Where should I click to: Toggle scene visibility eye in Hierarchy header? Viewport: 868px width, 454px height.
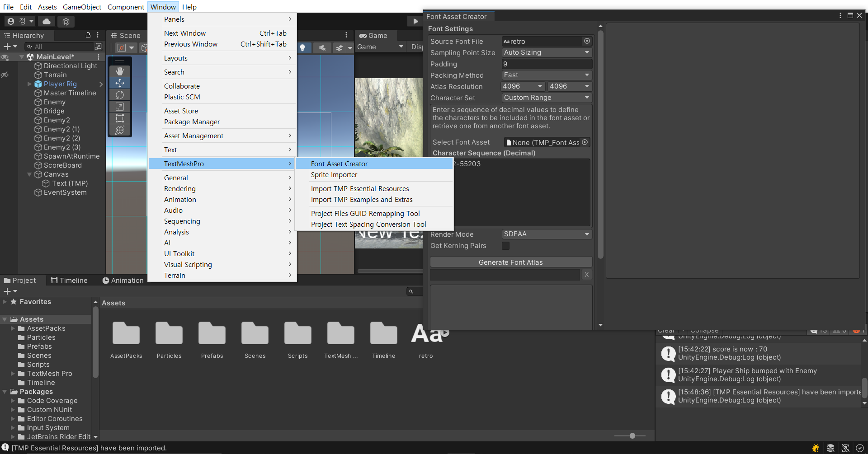pyautogui.click(x=5, y=57)
